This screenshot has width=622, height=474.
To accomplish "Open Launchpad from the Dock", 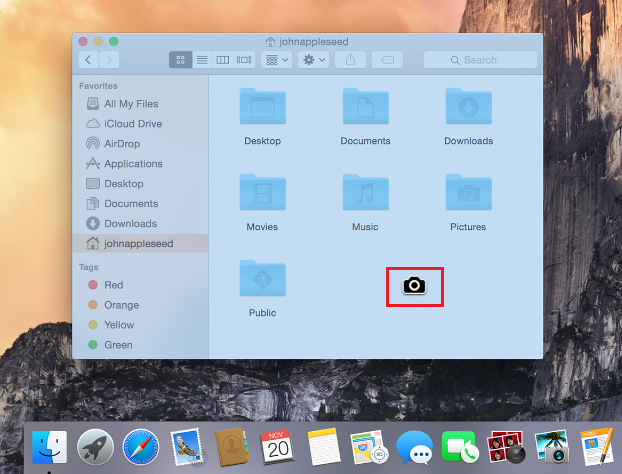I will (x=95, y=447).
